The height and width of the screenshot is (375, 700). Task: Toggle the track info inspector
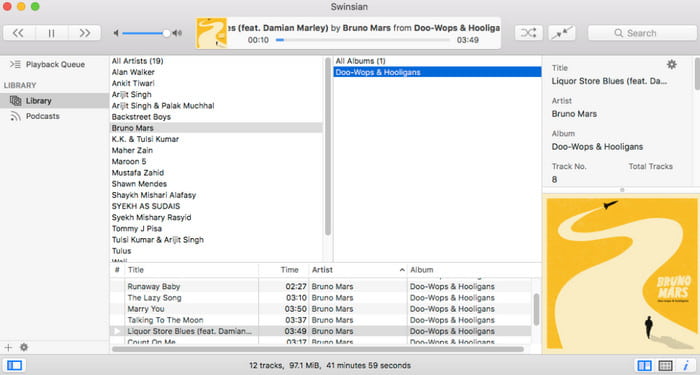click(686, 366)
